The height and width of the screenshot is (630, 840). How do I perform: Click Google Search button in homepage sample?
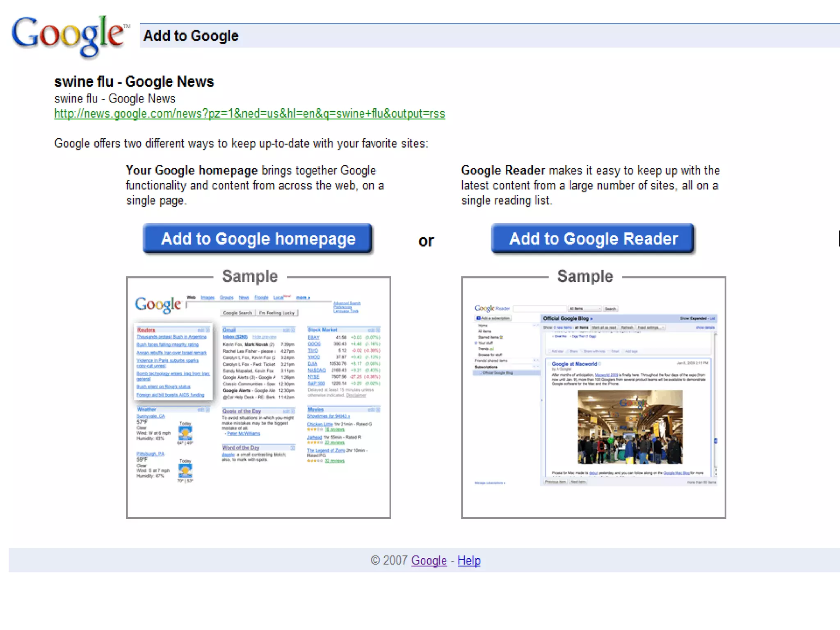(x=237, y=313)
